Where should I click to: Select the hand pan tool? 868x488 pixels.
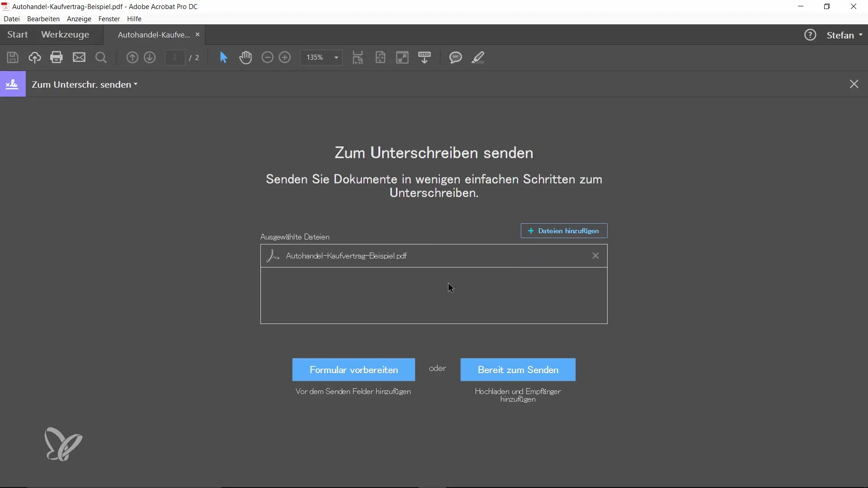pyautogui.click(x=245, y=57)
